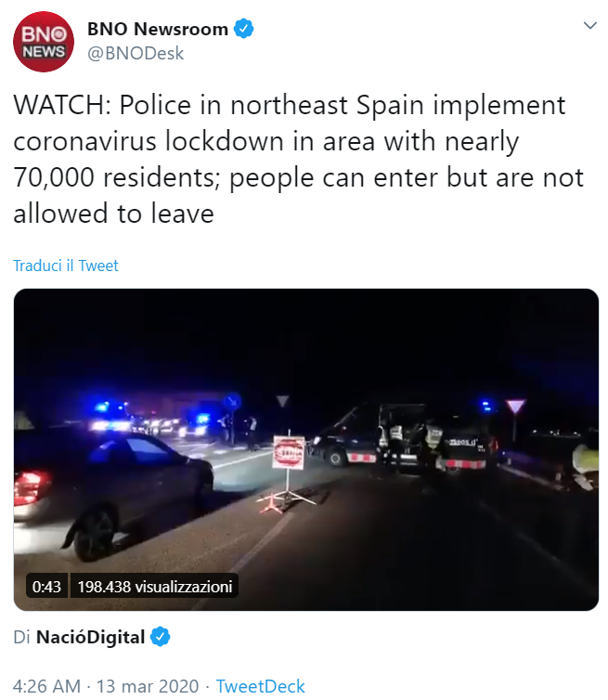
Task: Click the TweetDeck source link
Action: coord(260,686)
